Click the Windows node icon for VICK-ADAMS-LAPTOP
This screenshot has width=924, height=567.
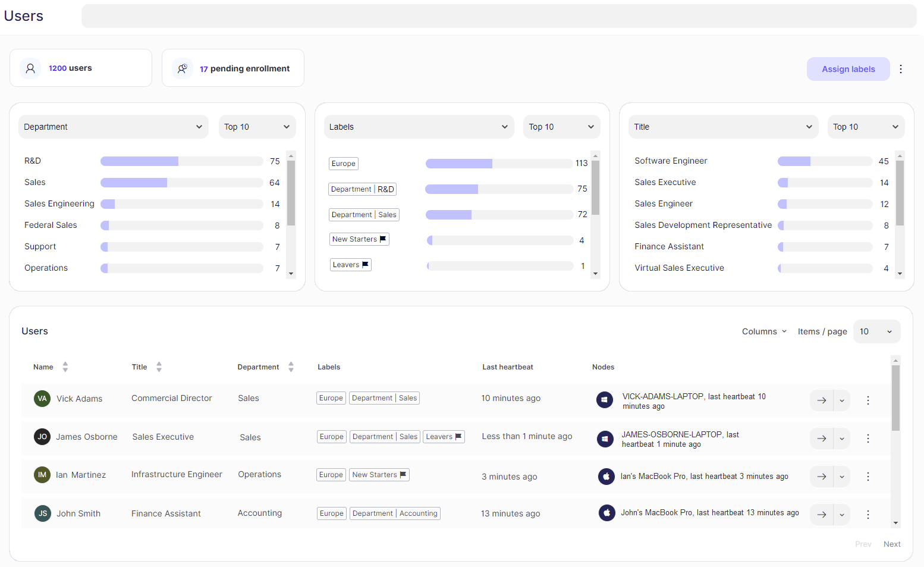(604, 400)
